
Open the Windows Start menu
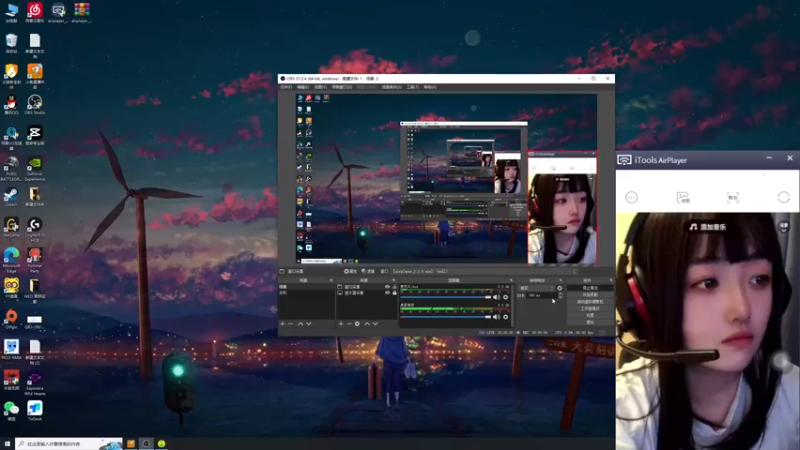pyautogui.click(x=7, y=444)
